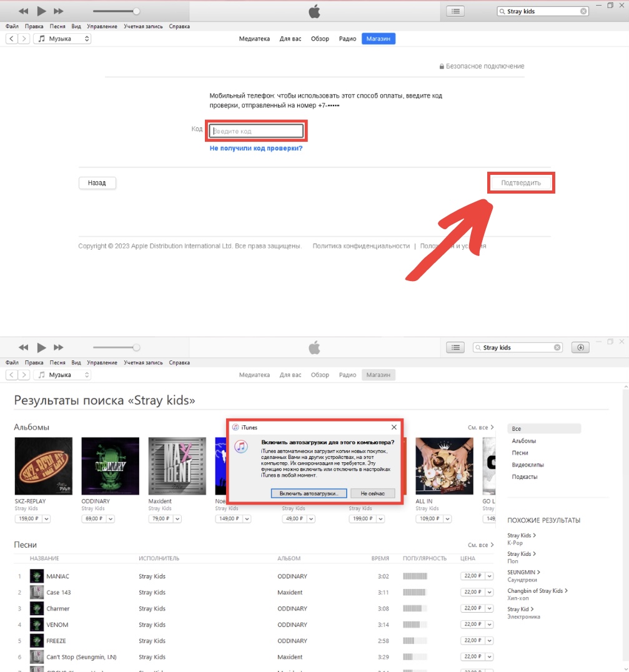Switch to Радио tab in verification code window
The width and height of the screenshot is (629, 672).
point(347,39)
